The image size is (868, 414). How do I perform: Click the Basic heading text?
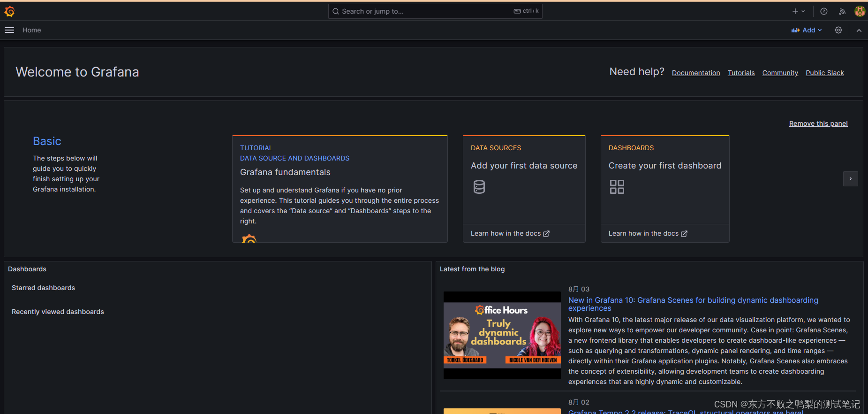[x=47, y=141]
